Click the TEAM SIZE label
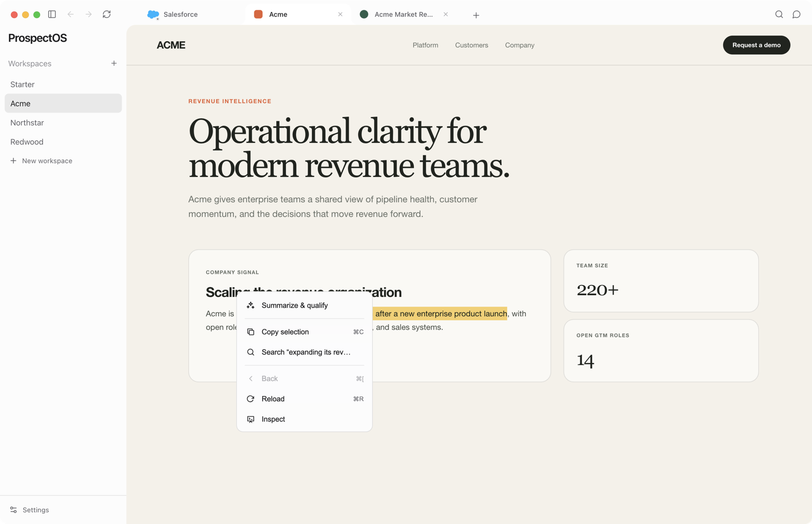The image size is (812, 524). coord(592,265)
